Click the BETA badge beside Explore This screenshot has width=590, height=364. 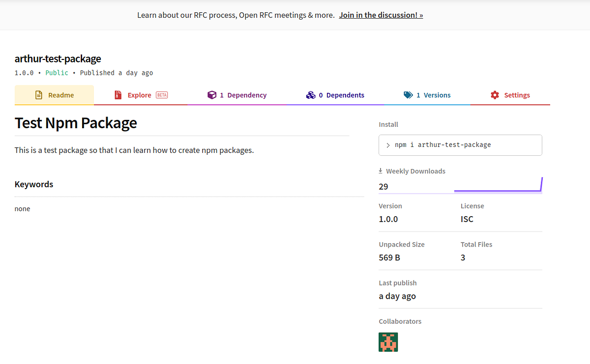coord(162,95)
